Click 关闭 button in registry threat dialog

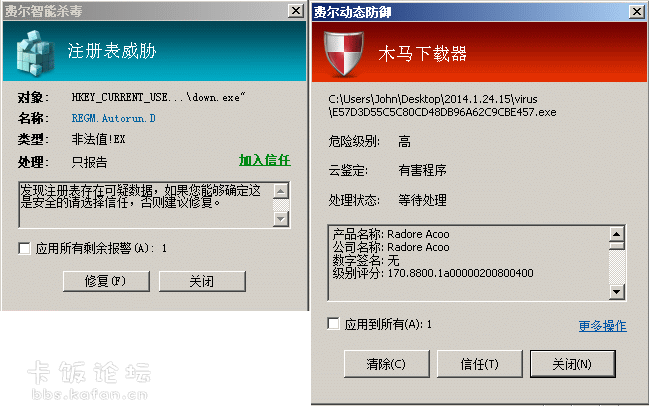(201, 282)
